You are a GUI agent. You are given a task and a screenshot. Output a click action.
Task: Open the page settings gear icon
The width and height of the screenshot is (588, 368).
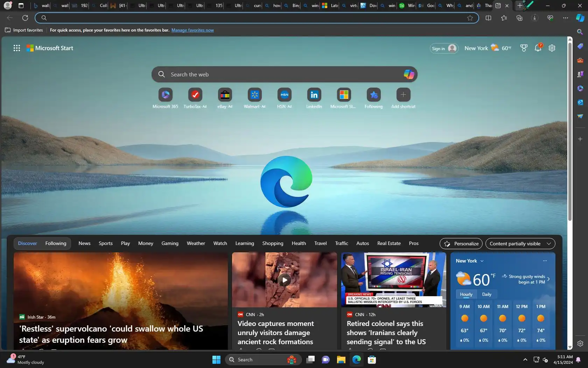point(552,48)
